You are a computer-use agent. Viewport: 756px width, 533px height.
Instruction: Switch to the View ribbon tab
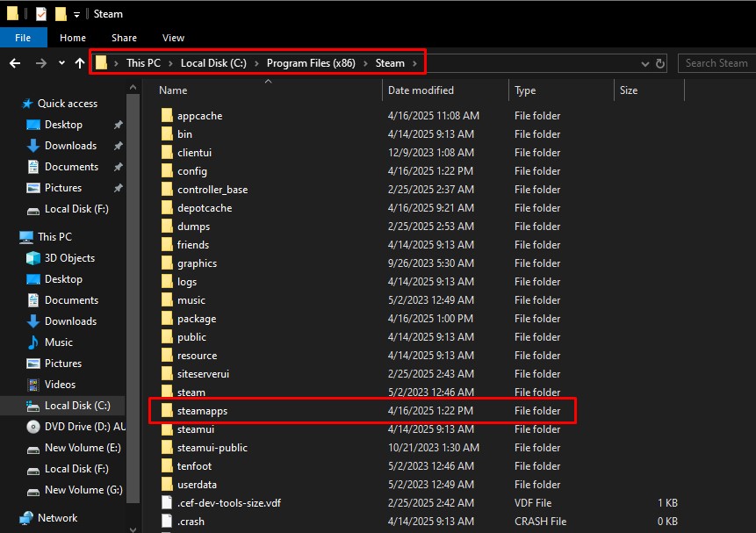click(173, 38)
